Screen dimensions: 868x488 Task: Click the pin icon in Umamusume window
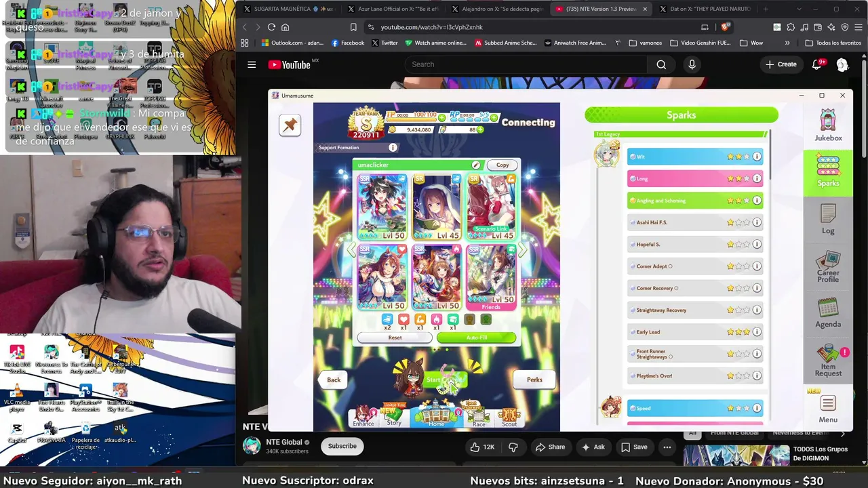pos(290,125)
